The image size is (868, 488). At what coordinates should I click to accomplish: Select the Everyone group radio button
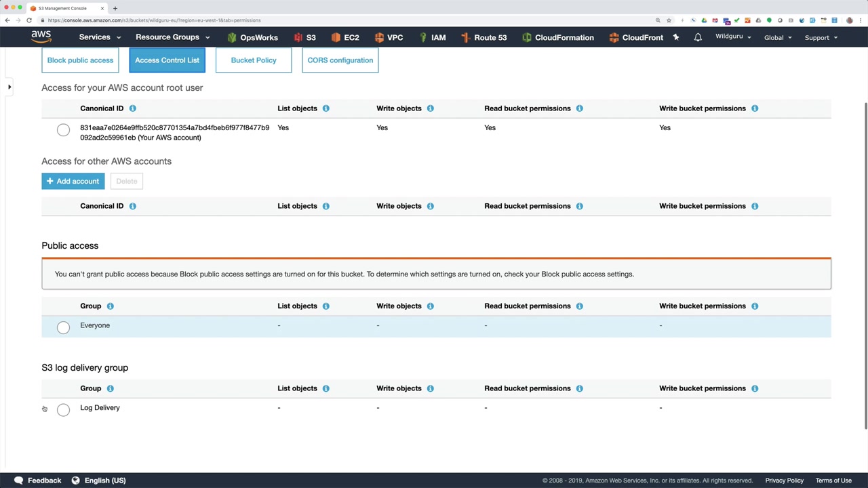[x=63, y=327]
